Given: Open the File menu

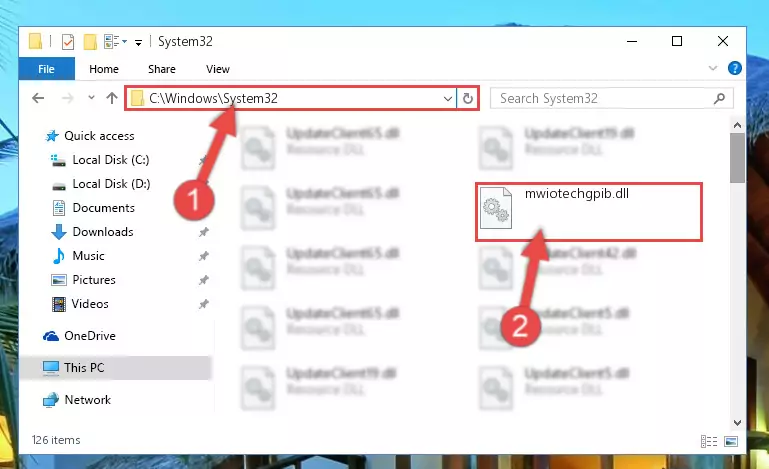Looking at the screenshot, I should [47, 69].
